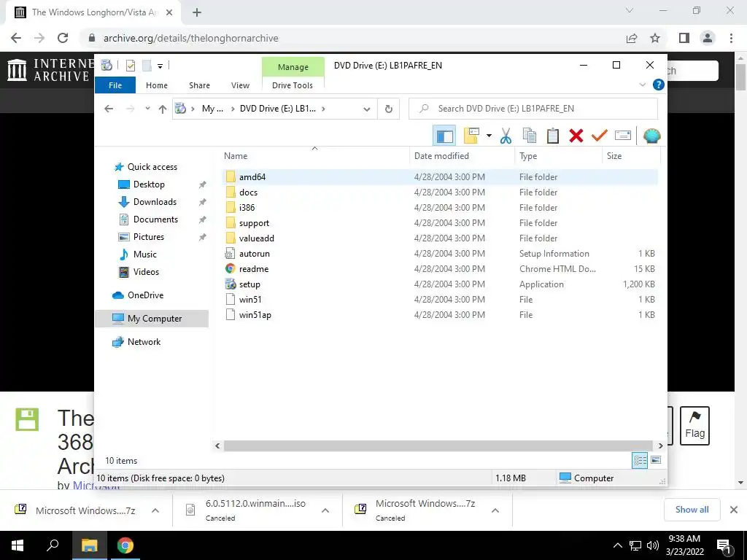The image size is (747, 560).
Task: Go up one folder level
Action: [x=163, y=109]
